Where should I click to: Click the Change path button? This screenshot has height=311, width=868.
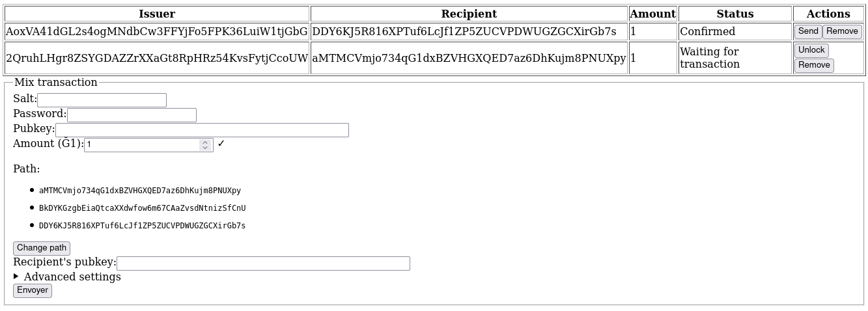pos(42,248)
